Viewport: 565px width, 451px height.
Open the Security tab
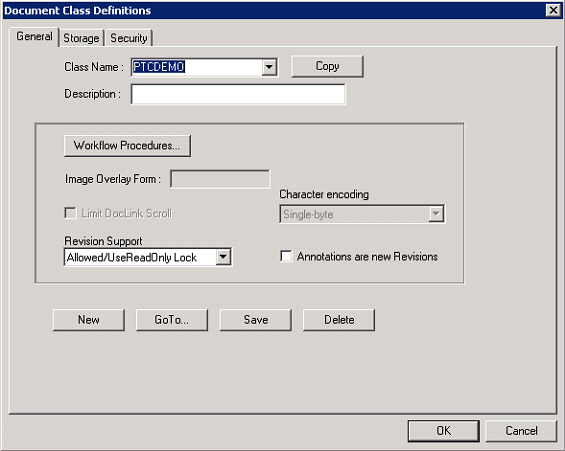coord(129,38)
